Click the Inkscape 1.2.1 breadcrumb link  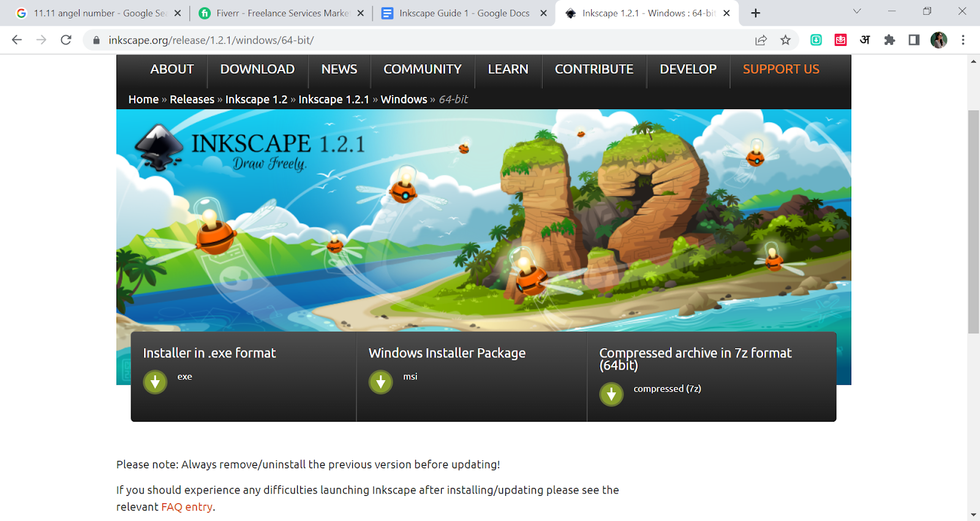click(334, 99)
